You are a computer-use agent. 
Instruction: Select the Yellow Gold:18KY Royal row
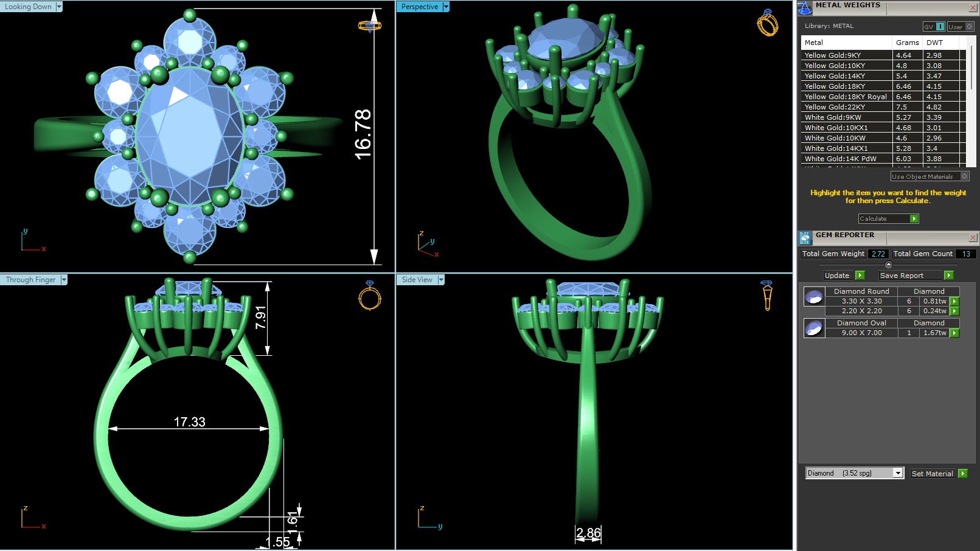coord(883,97)
